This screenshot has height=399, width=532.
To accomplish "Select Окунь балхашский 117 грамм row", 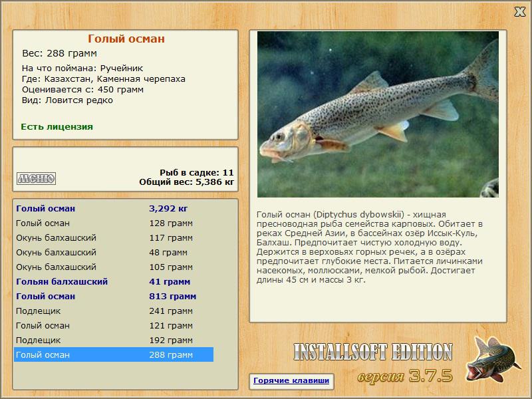I will (x=114, y=237).
